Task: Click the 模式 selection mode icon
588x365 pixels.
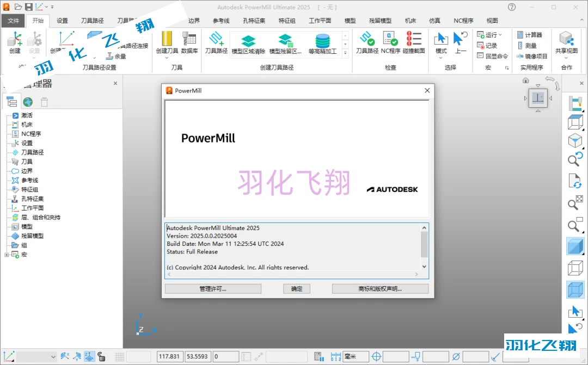Action: [x=441, y=39]
